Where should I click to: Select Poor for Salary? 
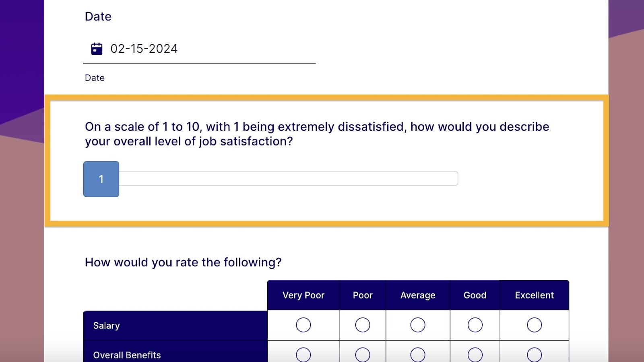click(362, 325)
